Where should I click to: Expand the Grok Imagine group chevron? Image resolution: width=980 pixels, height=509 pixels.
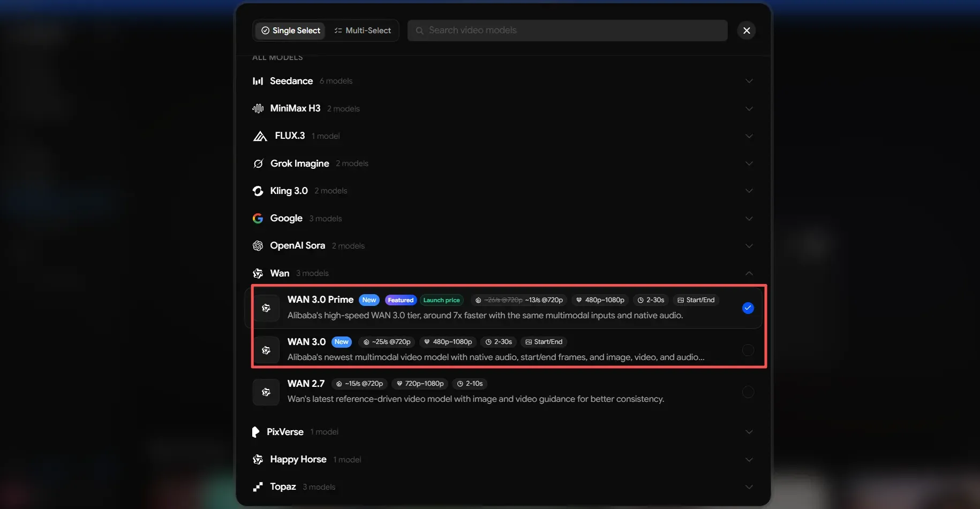pyautogui.click(x=749, y=163)
